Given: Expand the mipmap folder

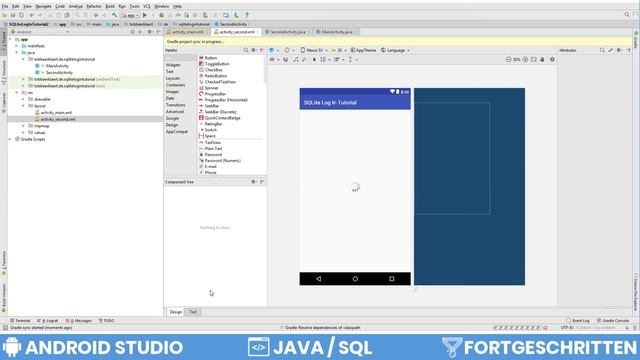Looking at the screenshot, I should 23,126.
